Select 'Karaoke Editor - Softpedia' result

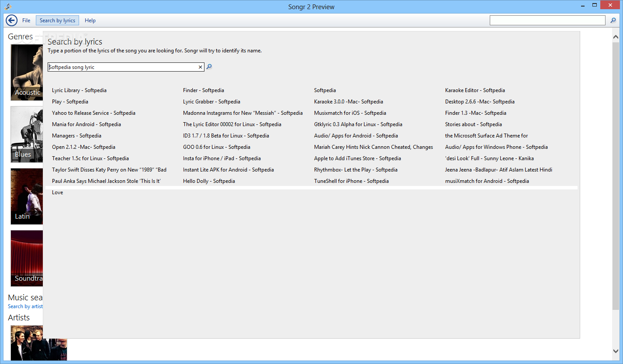point(475,90)
